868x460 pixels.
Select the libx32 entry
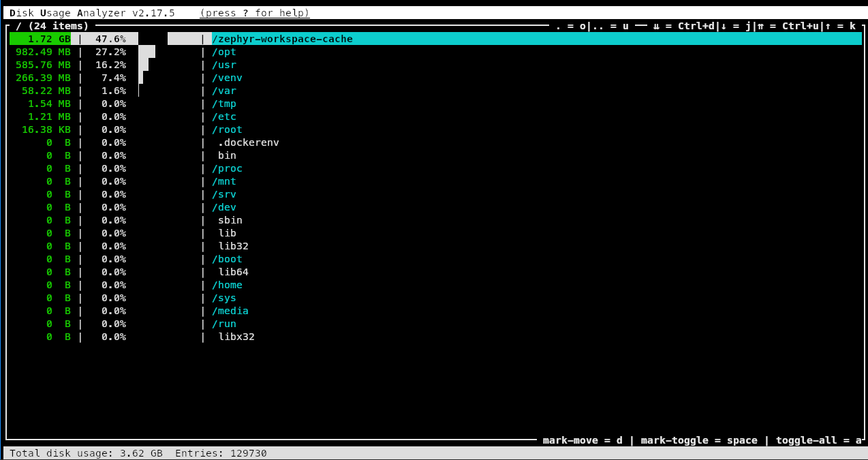(x=236, y=337)
